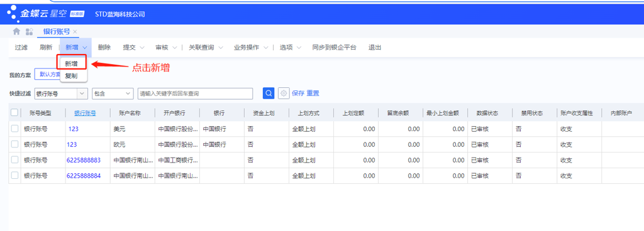Close the 银行账号 tab
644x231 pixels.
pos(75,31)
